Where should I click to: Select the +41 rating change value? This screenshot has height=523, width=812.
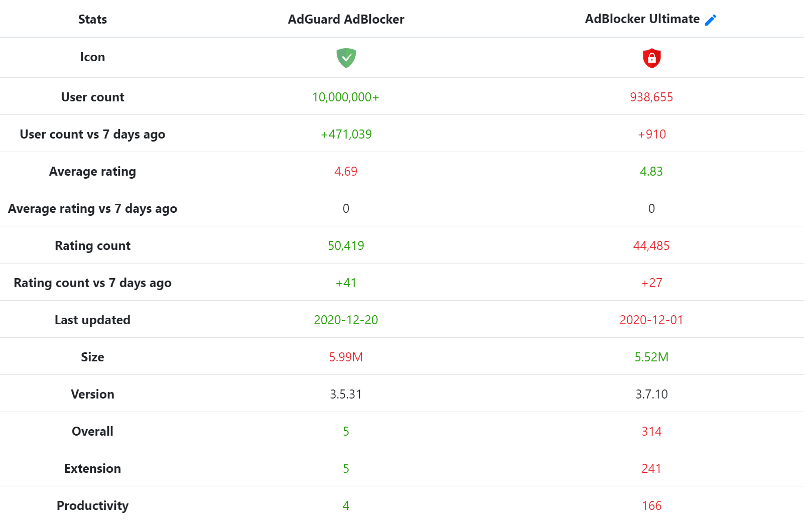(x=346, y=283)
